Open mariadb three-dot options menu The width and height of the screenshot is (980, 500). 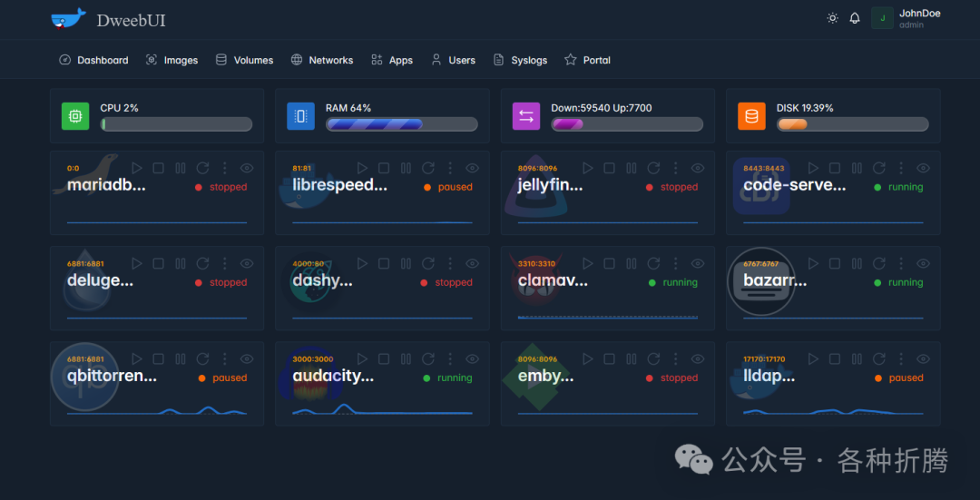(224, 168)
